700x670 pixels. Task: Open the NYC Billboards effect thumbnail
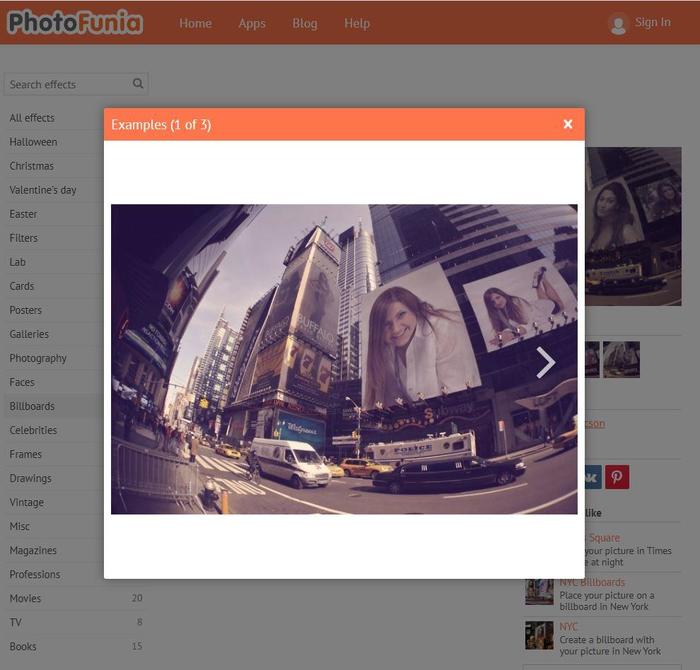pos(539,592)
